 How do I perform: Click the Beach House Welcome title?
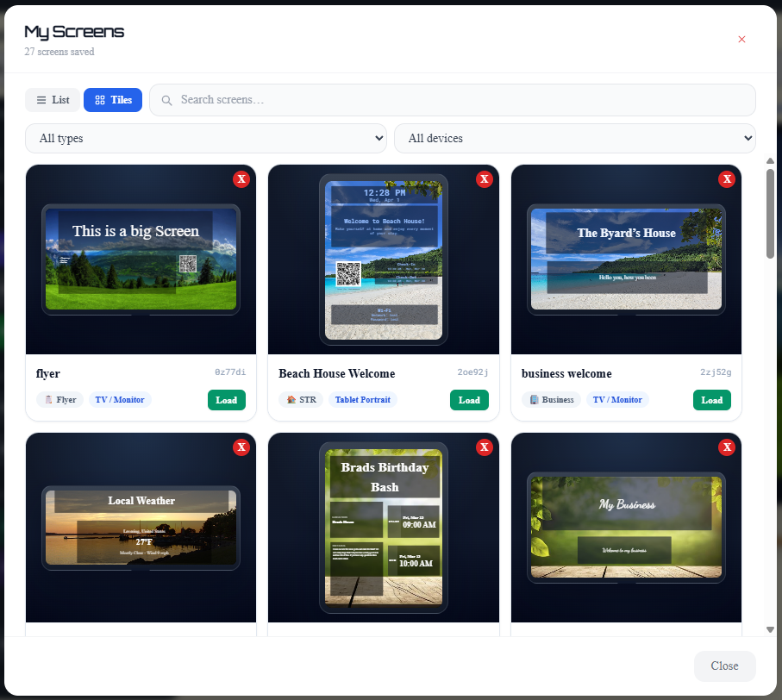[336, 373]
